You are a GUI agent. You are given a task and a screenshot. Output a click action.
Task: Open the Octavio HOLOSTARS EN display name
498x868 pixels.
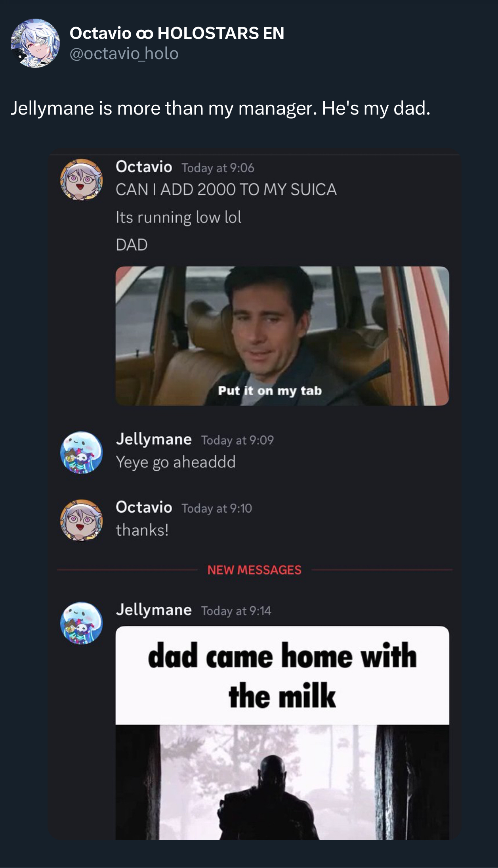(x=177, y=33)
